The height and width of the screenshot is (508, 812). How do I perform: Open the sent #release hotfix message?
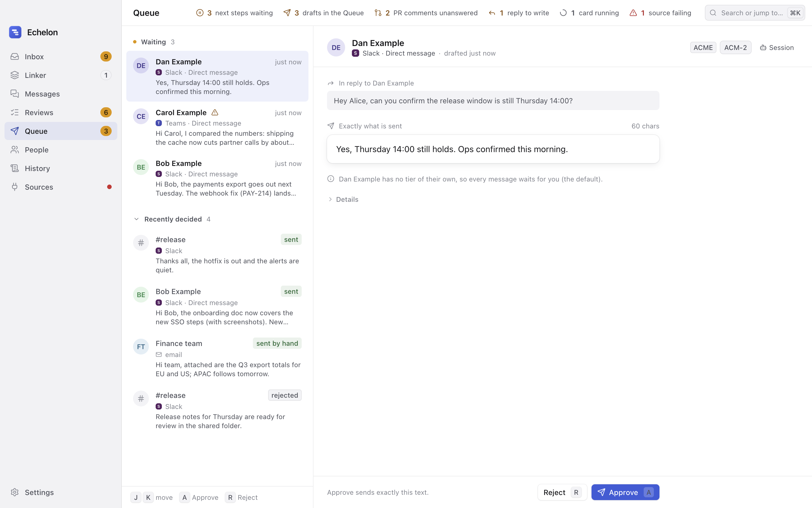pyautogui.click(x=217, y=254)
